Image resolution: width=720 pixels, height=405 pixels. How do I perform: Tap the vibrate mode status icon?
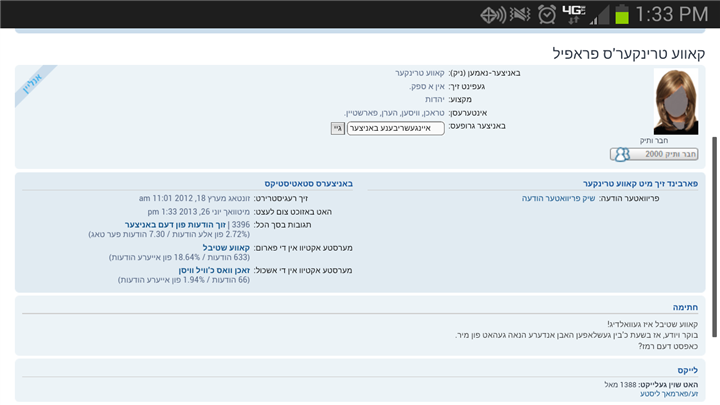[520, 14]
